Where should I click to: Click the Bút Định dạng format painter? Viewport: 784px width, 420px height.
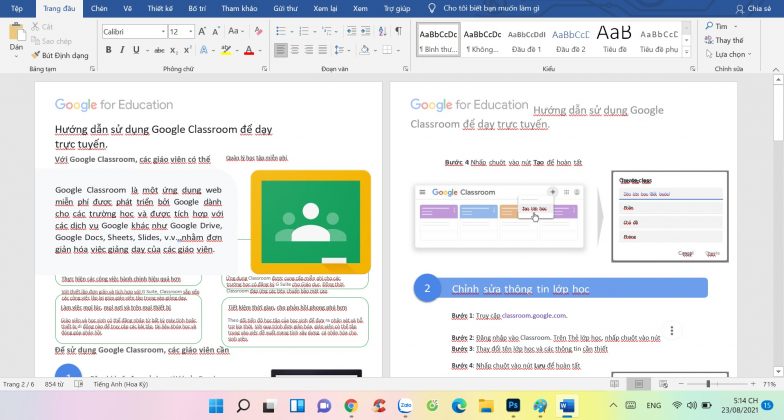[62, 55]
